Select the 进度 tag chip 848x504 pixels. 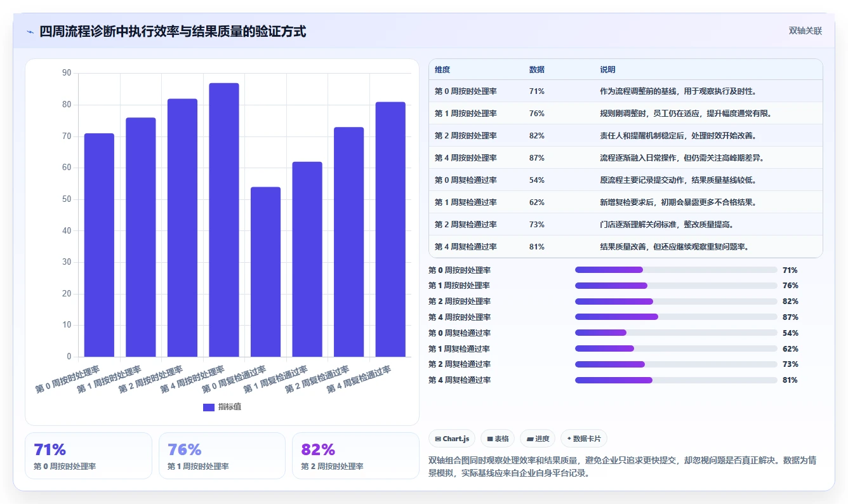click(538, 439)
